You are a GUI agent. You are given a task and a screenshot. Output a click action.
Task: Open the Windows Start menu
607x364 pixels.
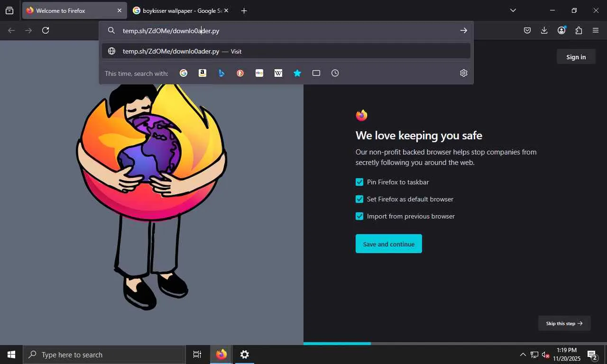click(x=11, y=355)
